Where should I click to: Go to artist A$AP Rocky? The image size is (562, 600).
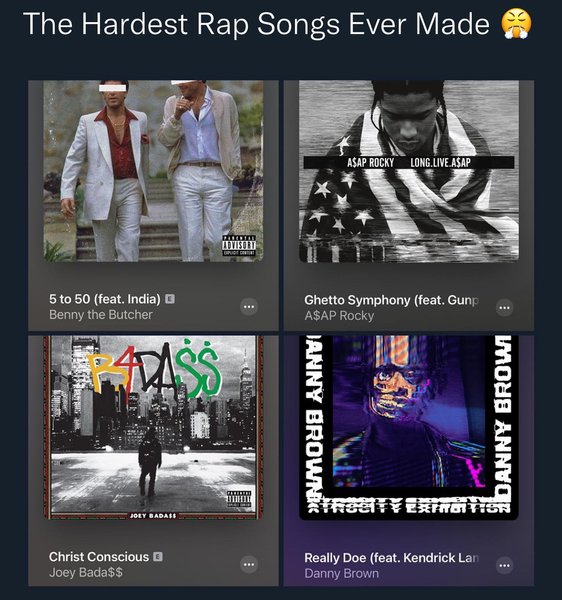[x=339, y=316]
